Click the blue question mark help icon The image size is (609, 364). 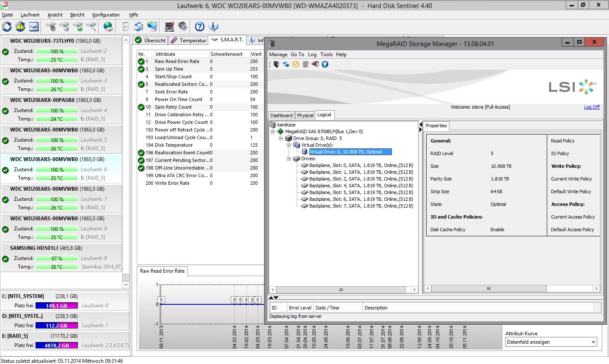[200, 27]
